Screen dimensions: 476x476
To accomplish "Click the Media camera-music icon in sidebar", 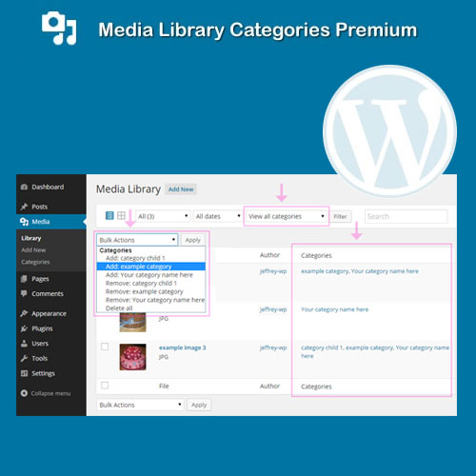I will tap(24, 222).
